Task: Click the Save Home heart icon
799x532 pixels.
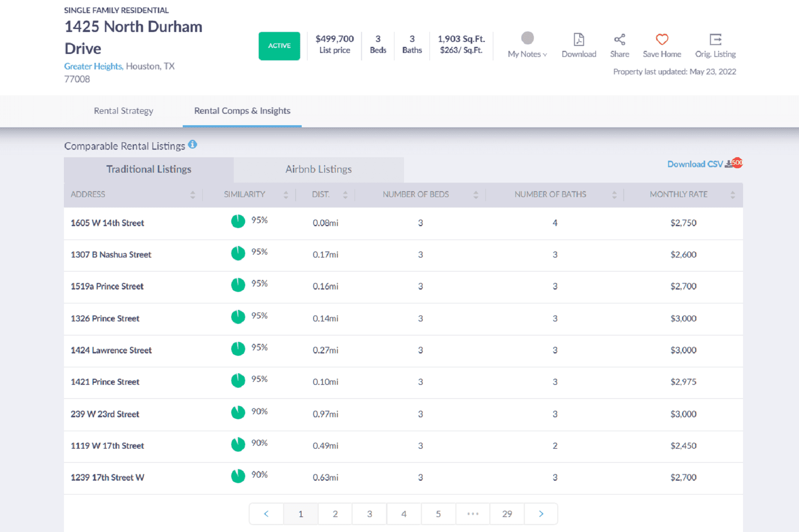Action: tap(662, 39)
